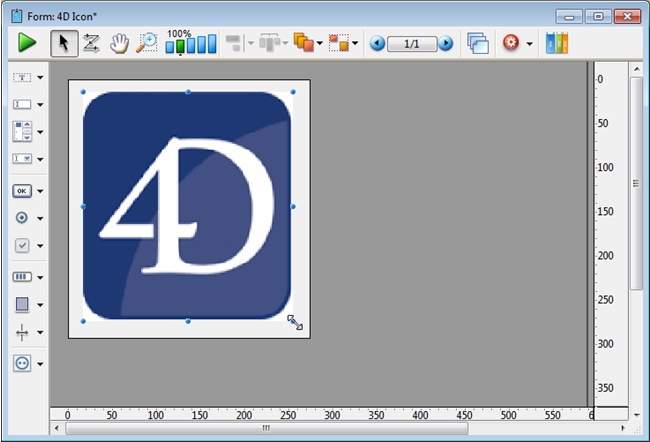
Task: Select the rectangle shape tool
Action: (x=22, y=304)
